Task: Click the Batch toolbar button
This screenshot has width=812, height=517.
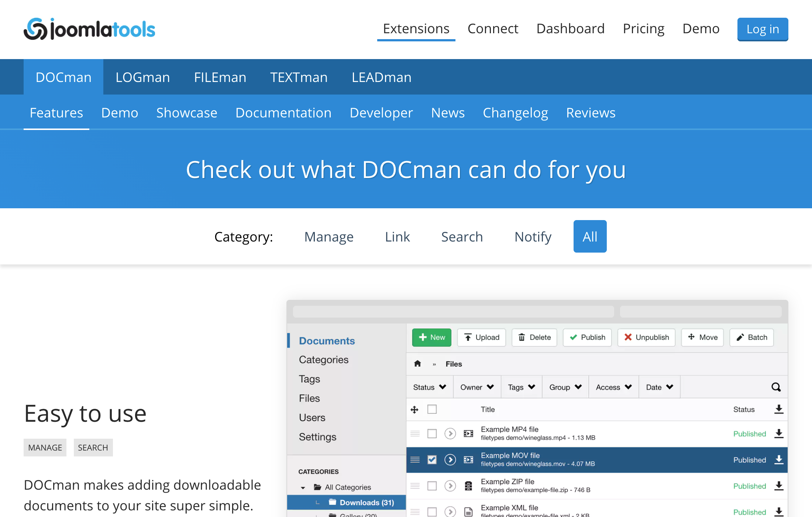Action: [x=751, y=337]
